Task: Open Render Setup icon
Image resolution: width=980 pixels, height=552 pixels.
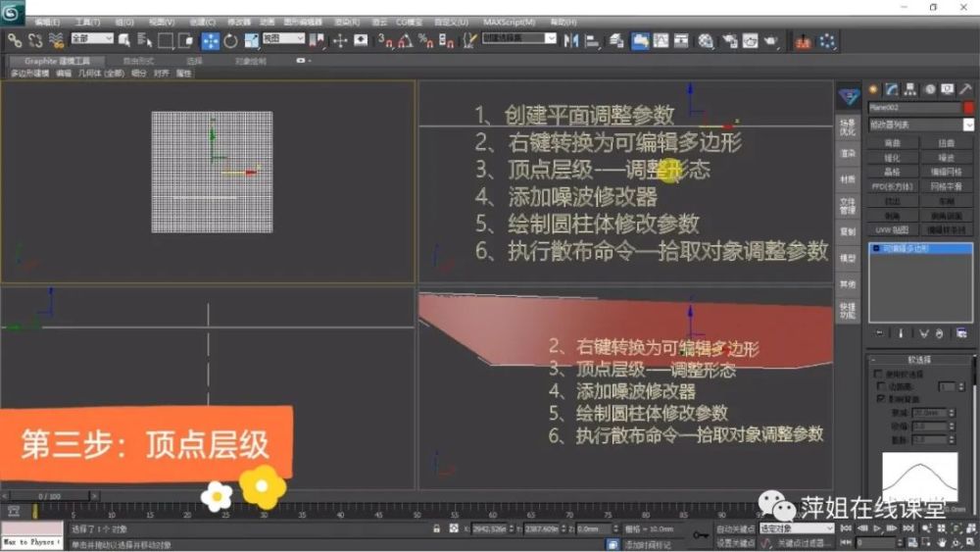Action: [729, 41]
